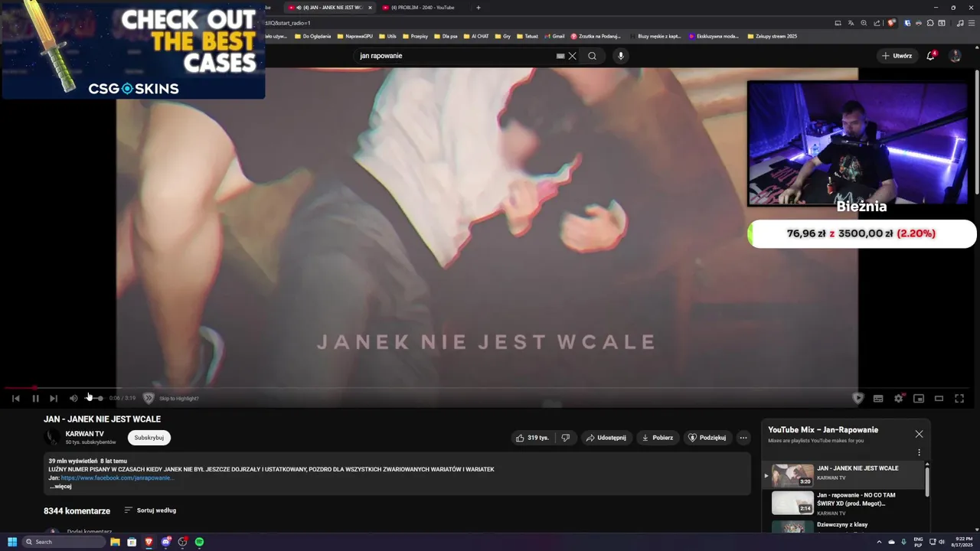Open the subtitles/captions control in the player

[878, 398]
